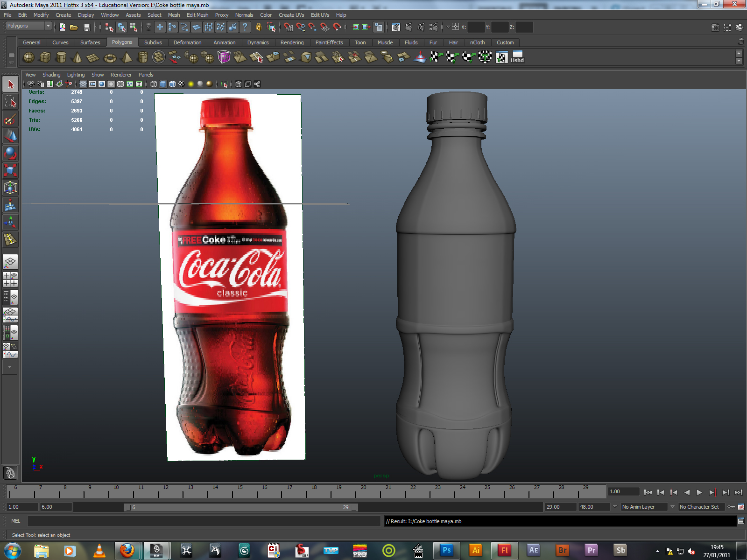Activate the Rotate tool in the toolbox
Viewport: 747px width, 560px height.
(10, 154)
